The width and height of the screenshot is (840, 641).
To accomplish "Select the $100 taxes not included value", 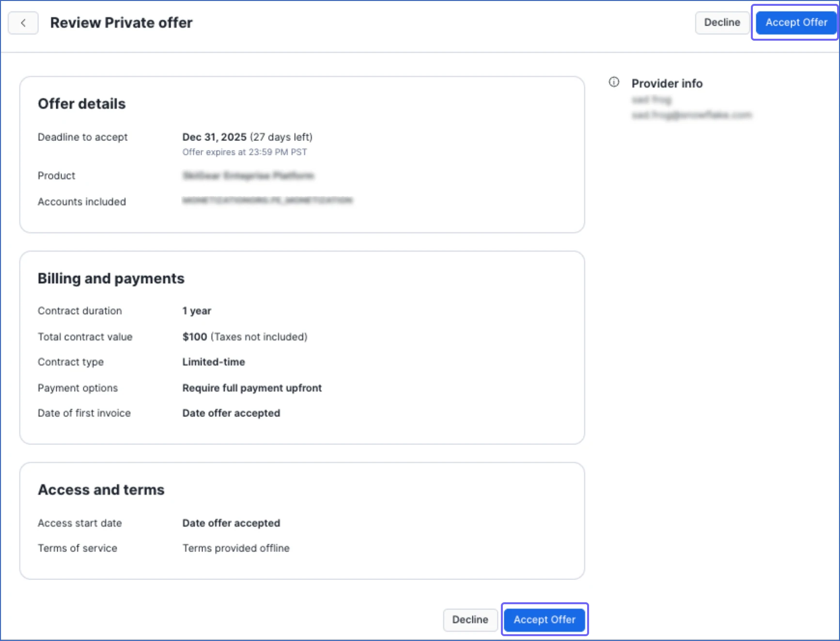I will pyautogui.click(x=245, y=337).
